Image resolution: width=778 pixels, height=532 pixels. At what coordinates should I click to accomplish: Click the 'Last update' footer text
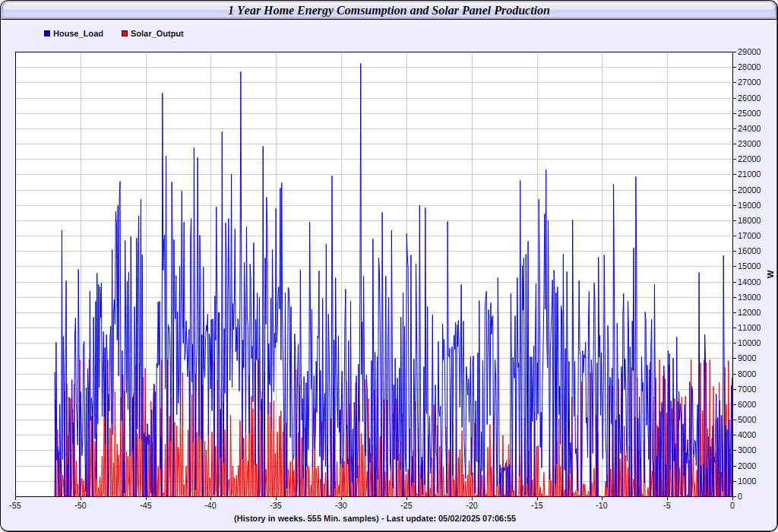click(x=451, y=518)
